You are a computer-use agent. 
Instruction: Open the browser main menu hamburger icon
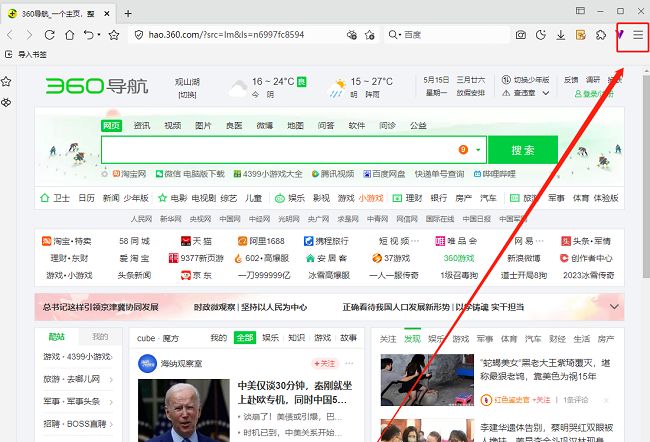(638, 35)
